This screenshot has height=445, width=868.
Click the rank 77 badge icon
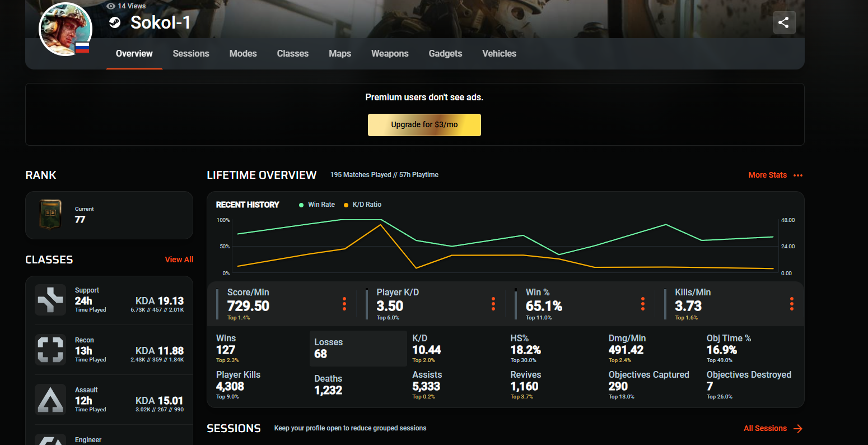pyautogui.click(x=50, y=215)
